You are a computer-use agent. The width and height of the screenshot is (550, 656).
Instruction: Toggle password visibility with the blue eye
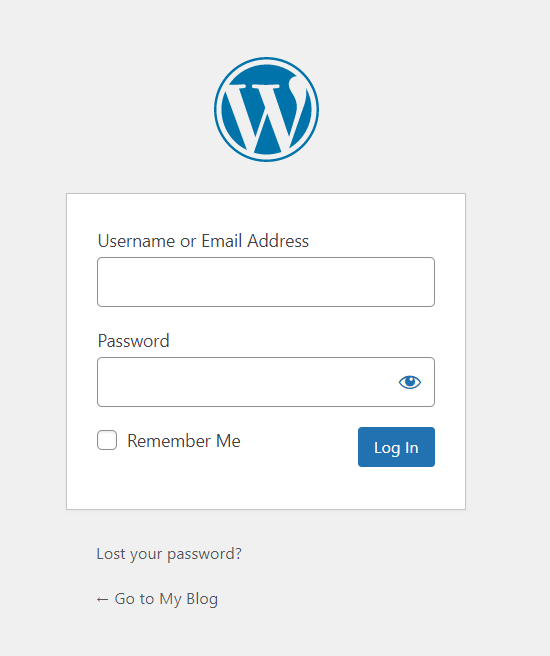(409, 382)
